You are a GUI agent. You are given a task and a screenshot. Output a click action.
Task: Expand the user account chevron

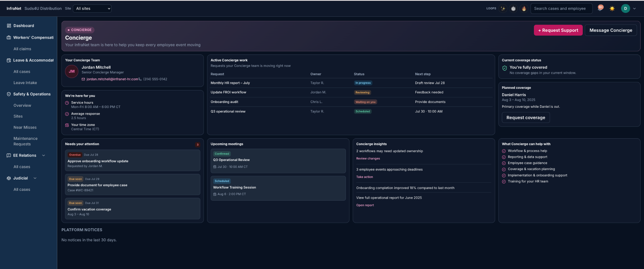(x=634, y=9)
